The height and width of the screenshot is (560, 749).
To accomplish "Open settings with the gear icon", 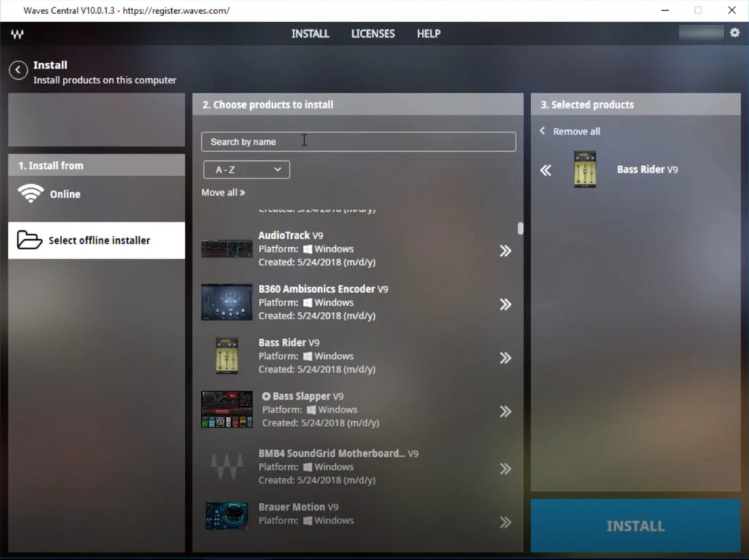I will point(734,32).
